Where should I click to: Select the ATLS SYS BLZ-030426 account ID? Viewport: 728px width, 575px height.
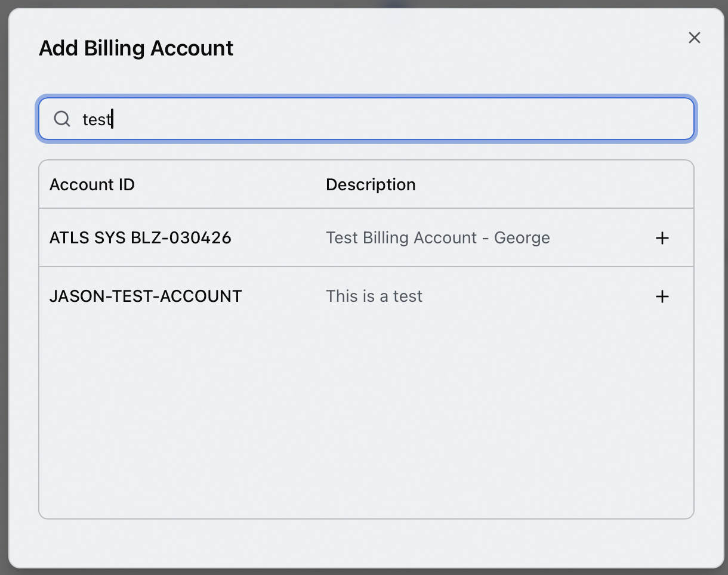[140, 238]
